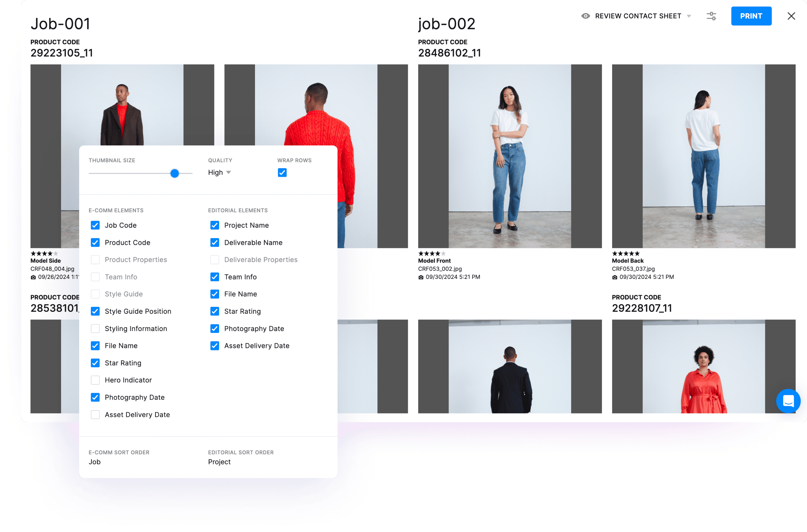Click the filter/settings sliders icon
Screen dimensions: 807x532
[711, 17]
